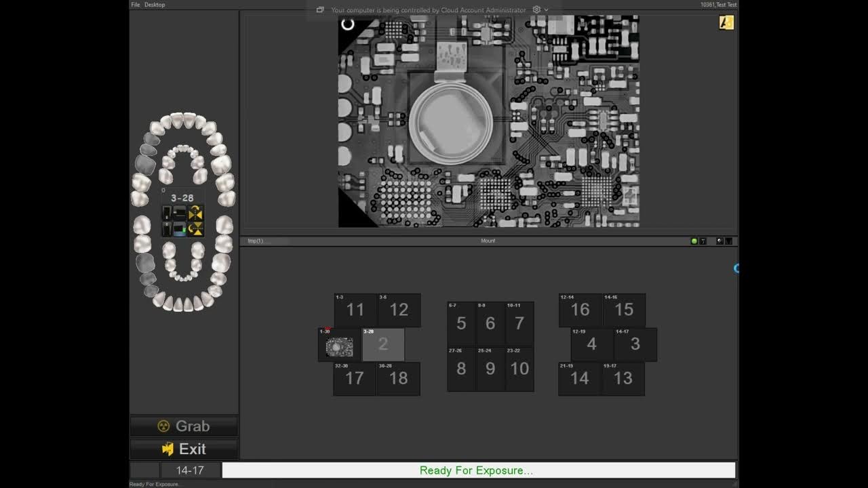Select mount slot 10 labeled 23-22
The width and height of the screenshot is (868, 488).
(519, 369)
